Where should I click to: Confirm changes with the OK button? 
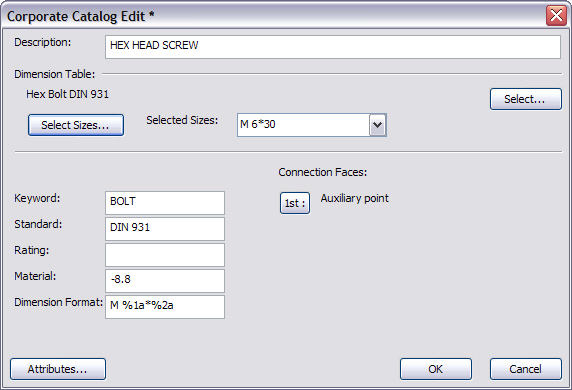[436, 369]
